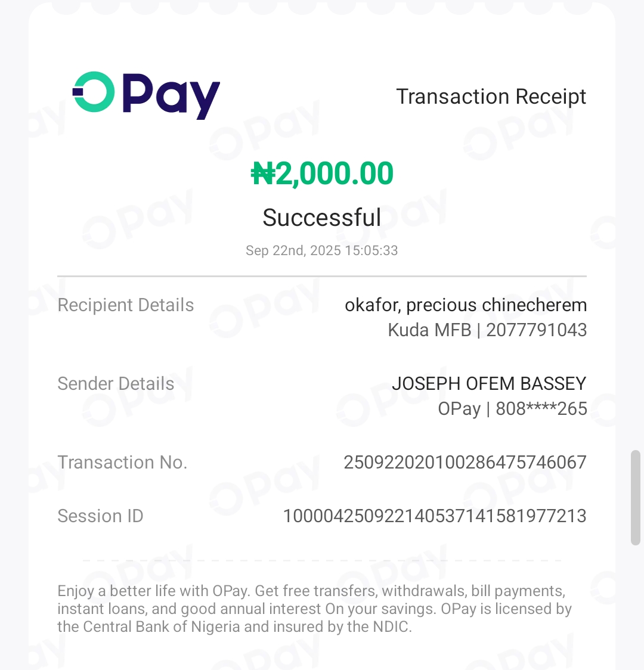Click the Transaction Receipt heading
The width and height of the screenshot is (644, 670).
pyautogui.click(x=491, y=97)
